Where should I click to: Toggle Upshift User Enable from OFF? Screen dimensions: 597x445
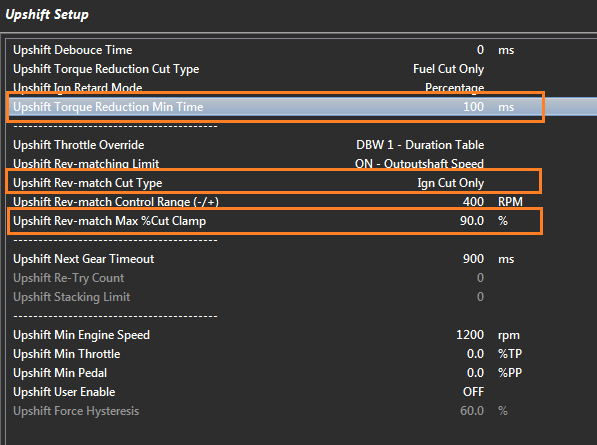(x=473, y=392)
